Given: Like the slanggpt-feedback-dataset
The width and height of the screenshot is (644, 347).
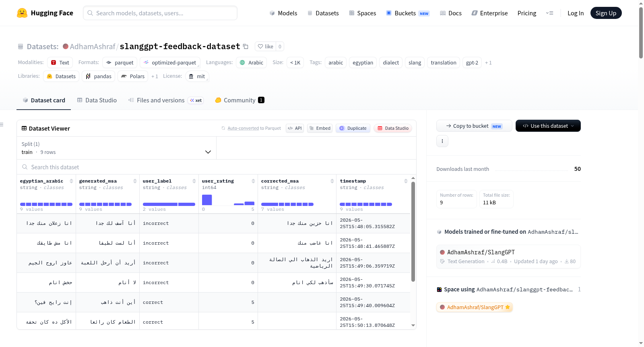Looking at the screenshot, I should (265, 46).
